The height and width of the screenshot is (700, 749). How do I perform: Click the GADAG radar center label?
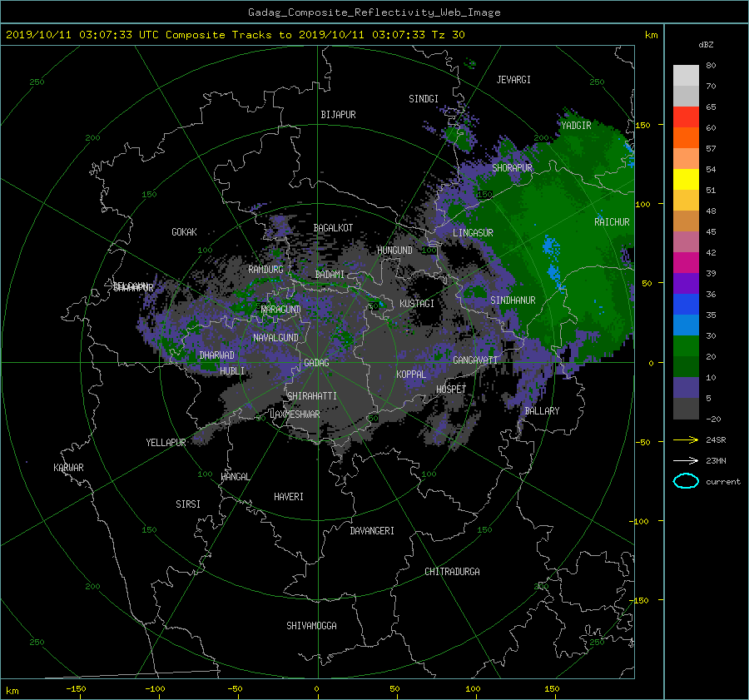316,363
